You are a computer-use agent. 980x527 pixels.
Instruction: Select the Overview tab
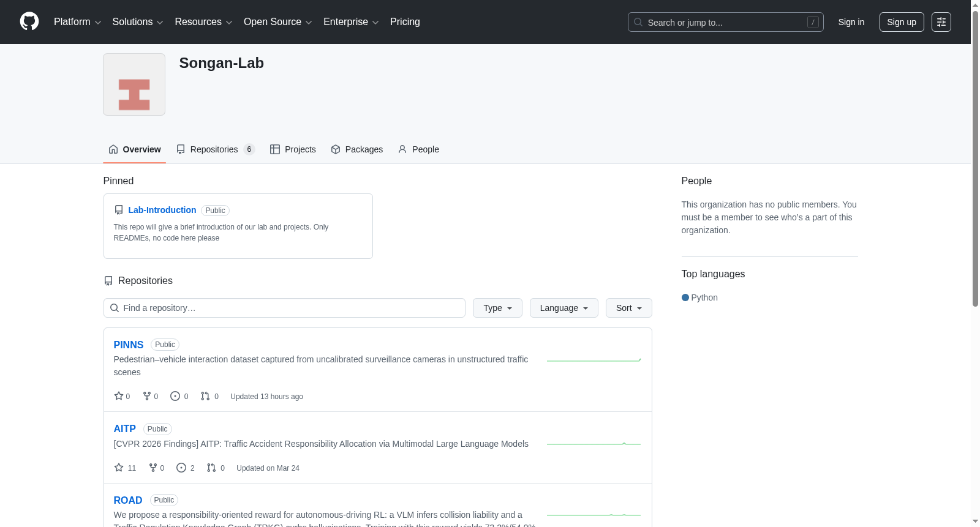(x=135, y=149)
